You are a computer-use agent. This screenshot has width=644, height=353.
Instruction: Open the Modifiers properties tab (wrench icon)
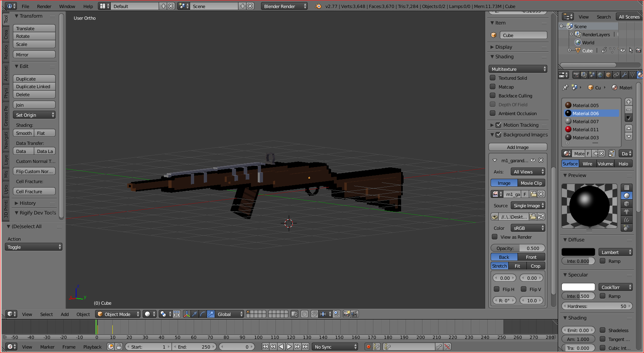coord(624,75)
